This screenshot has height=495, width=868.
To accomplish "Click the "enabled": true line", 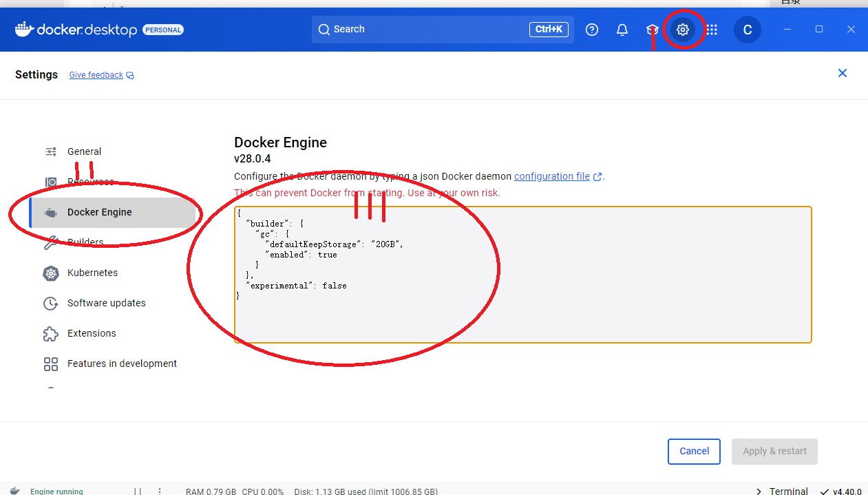I will [x=301, y=255].
